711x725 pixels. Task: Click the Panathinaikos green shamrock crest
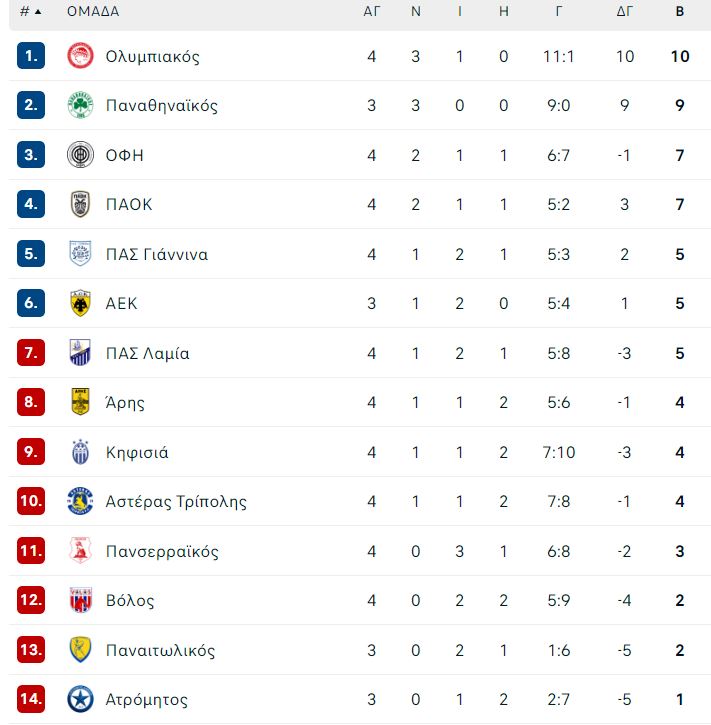tap(80, 105)
